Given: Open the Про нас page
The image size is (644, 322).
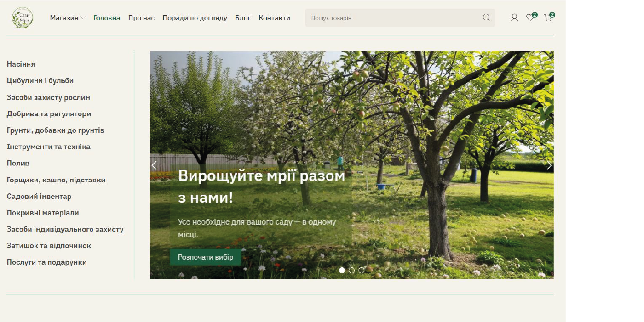Looking at the screenshot, I should coord(141,18).
